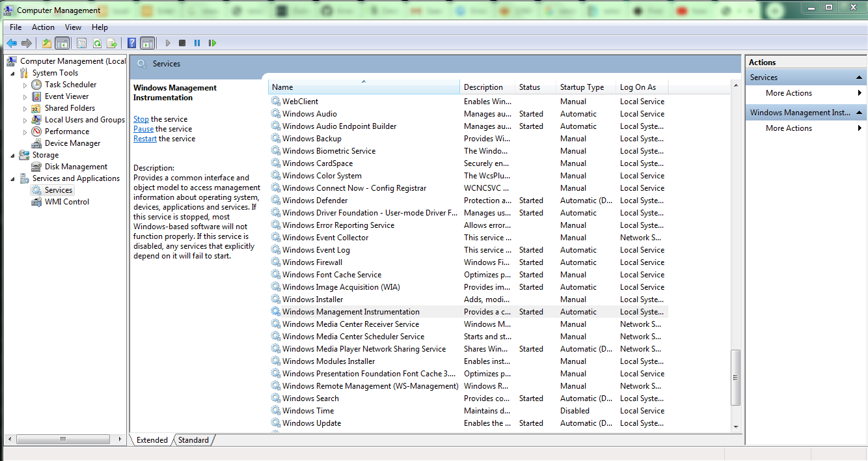This screenshot has height=461, width=868.
Task: Open the Action menu
Action: (x=43, y=27)
